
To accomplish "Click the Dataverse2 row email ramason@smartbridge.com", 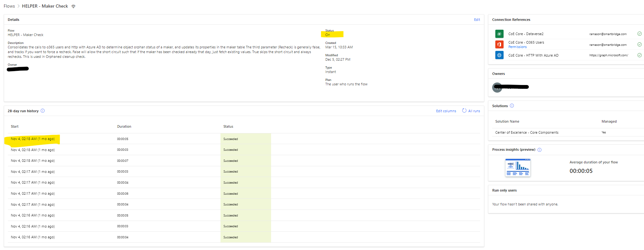I will click(x=608, y=34).
